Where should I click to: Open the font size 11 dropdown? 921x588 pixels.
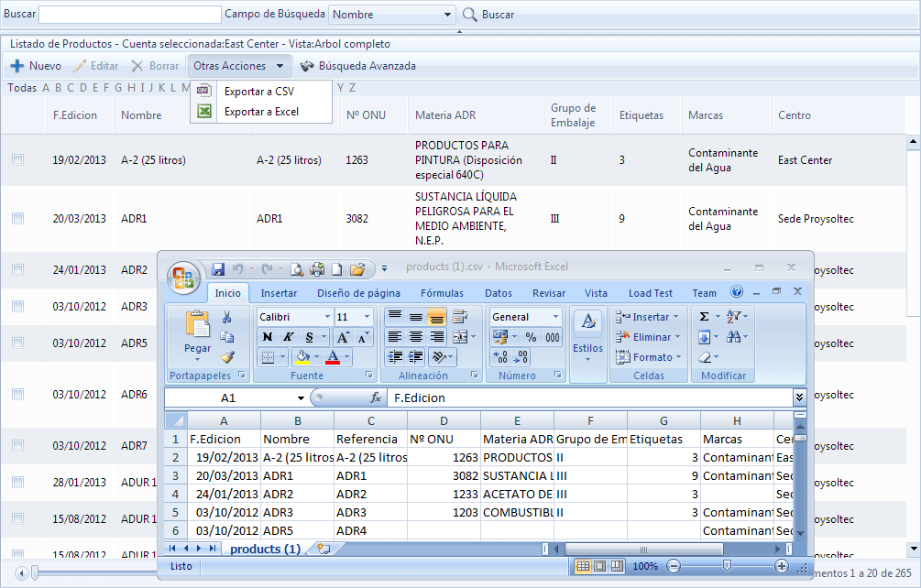367,317
